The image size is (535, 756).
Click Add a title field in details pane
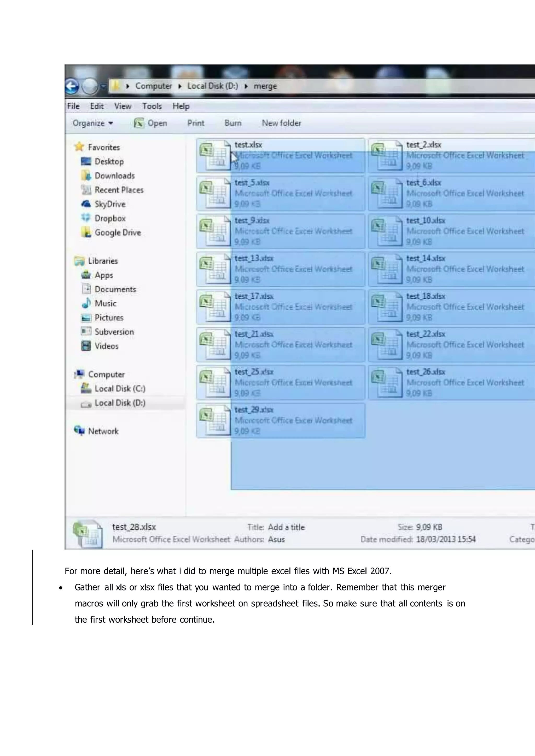click(x=286, y=527)
